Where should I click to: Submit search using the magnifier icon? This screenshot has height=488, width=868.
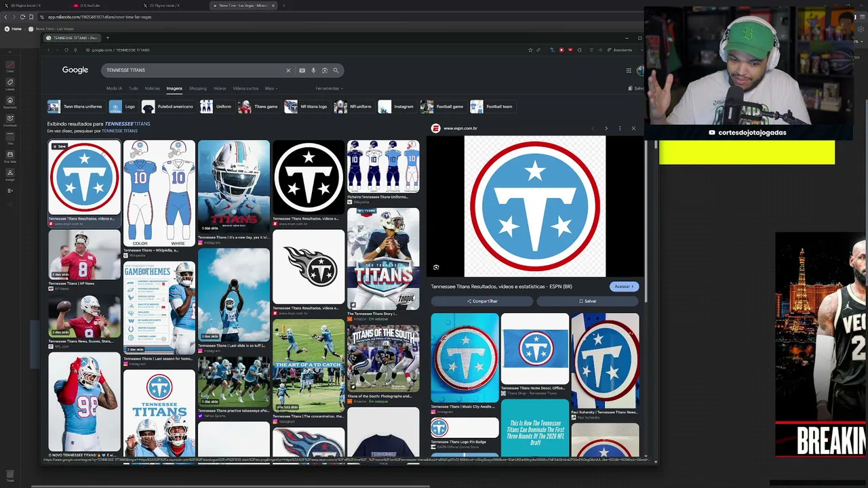[336, 70]
